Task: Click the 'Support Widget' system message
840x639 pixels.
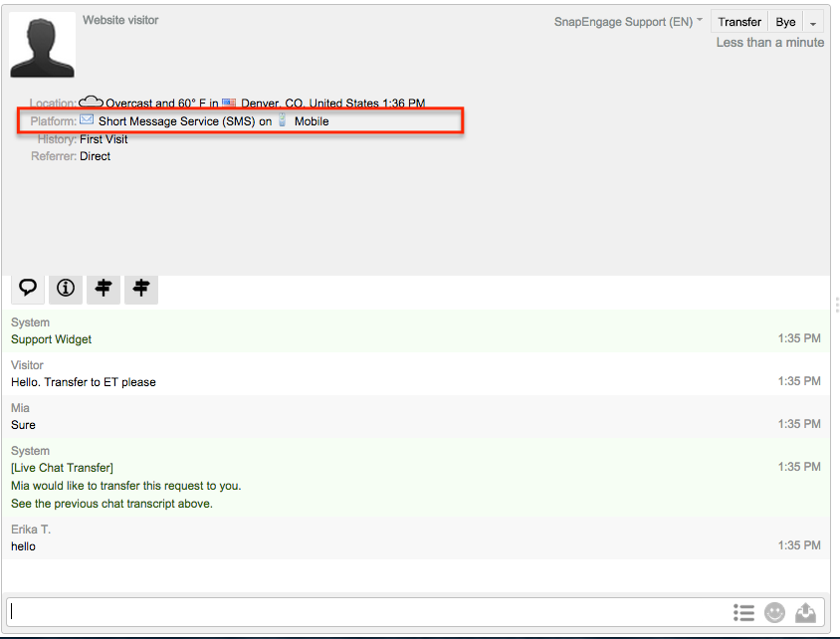Action: point(52,339)
